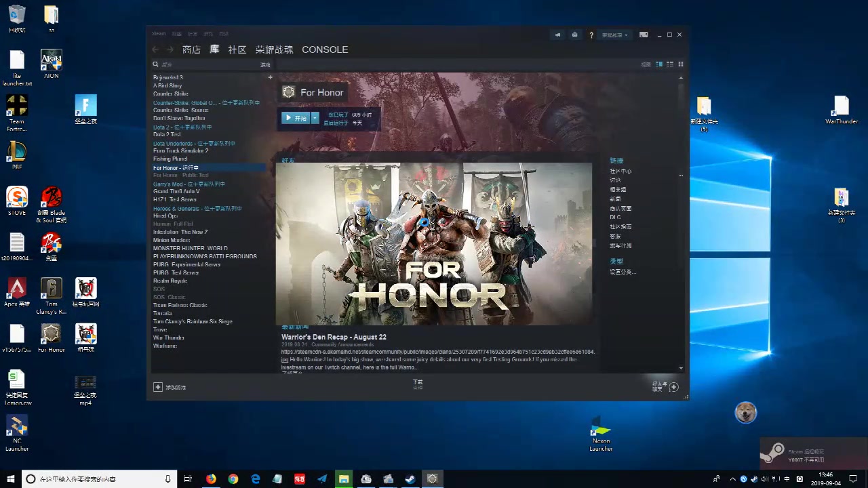Open AION desktop shortcut
Screen dimensions: 868x488
(x=52, y=64)
